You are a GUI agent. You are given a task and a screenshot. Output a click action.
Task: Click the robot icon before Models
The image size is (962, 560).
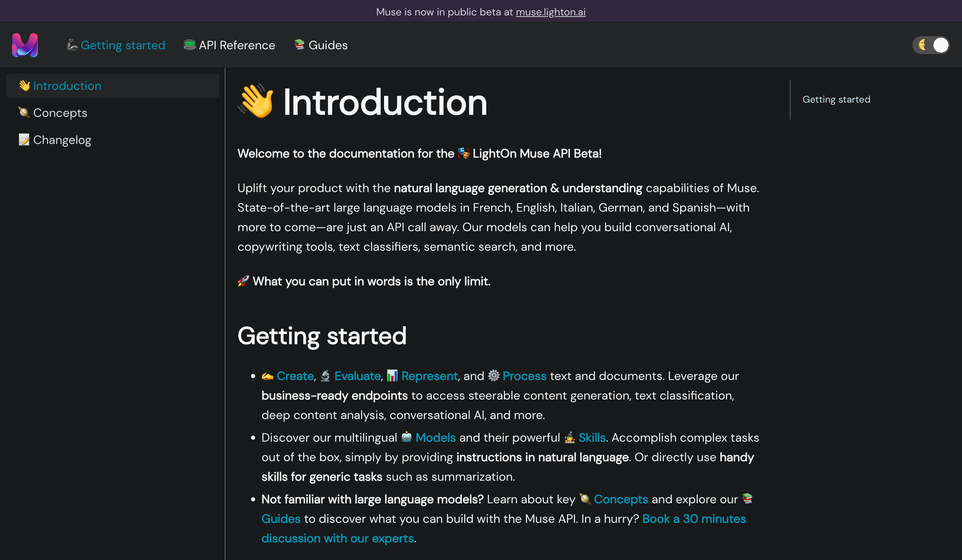[407, 437]
